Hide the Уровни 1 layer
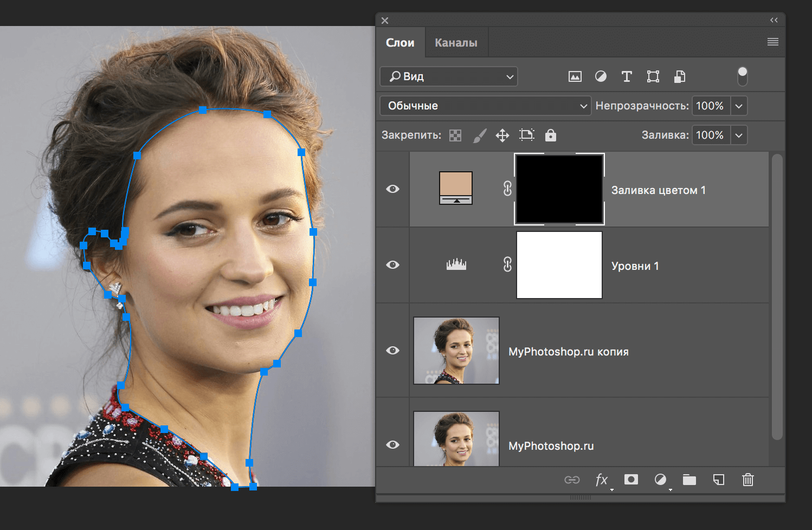The width and height of the screenshot is (812, 530). 392,264
